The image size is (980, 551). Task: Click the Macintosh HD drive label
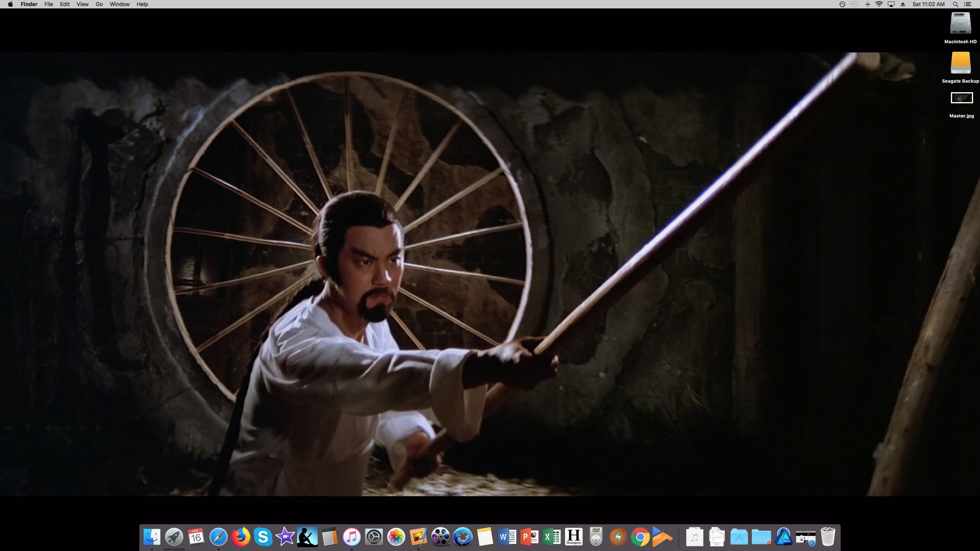(x=960, y=41)
